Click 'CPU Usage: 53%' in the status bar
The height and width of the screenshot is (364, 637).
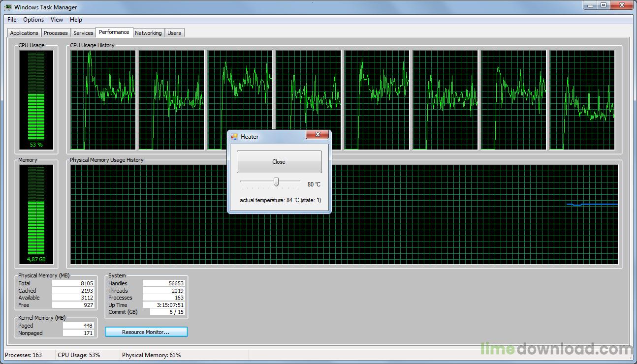click(x=79, y=355)
